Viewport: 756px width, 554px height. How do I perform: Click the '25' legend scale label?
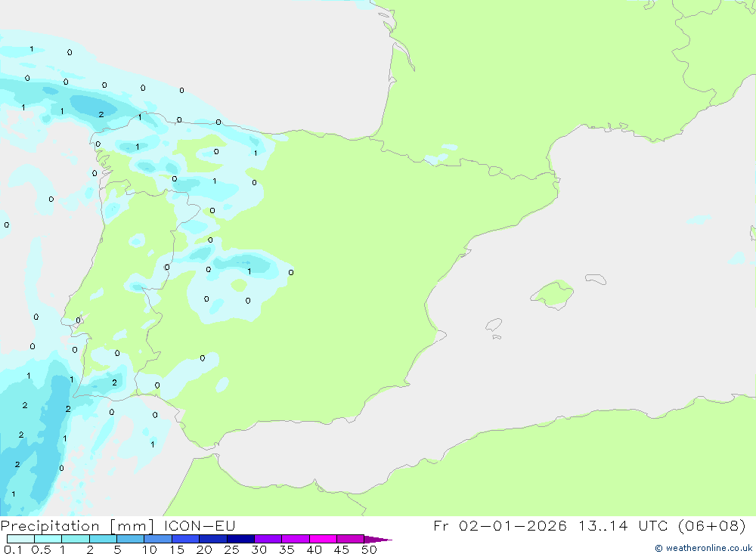232,549
